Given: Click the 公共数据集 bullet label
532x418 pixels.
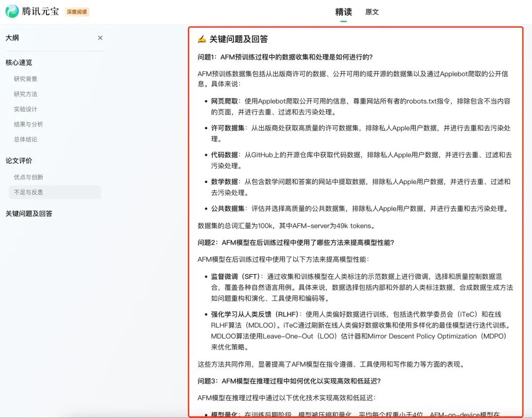Looking at the screenshot, I should pyautogui.click(x=228, y=209).
